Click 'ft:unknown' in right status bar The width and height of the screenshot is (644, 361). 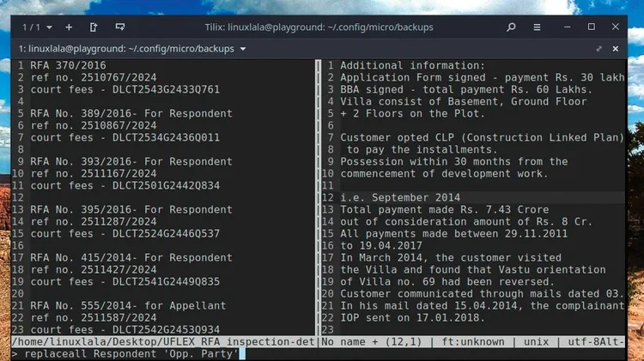(473, 342)
